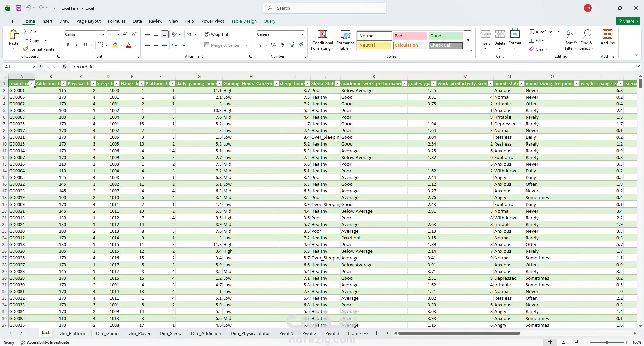Click Decrease Indent icon
This screenshot has height=346, width=644.
174,45
